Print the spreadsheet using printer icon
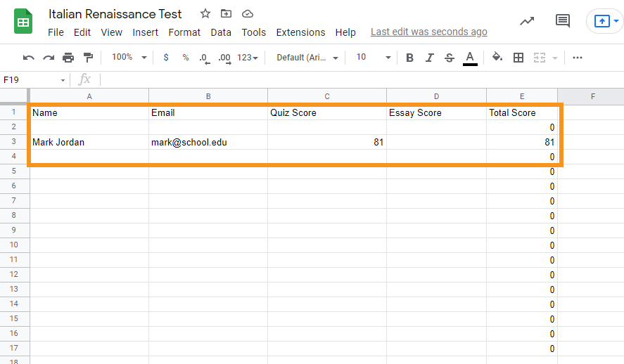This screenshot has height=364, width=624. click(68, 58)
